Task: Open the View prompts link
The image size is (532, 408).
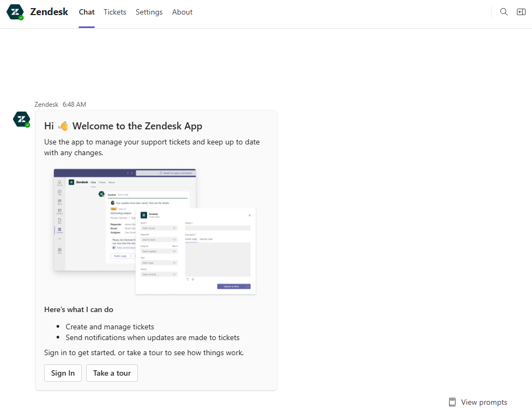Action: (x=484, y=402)
